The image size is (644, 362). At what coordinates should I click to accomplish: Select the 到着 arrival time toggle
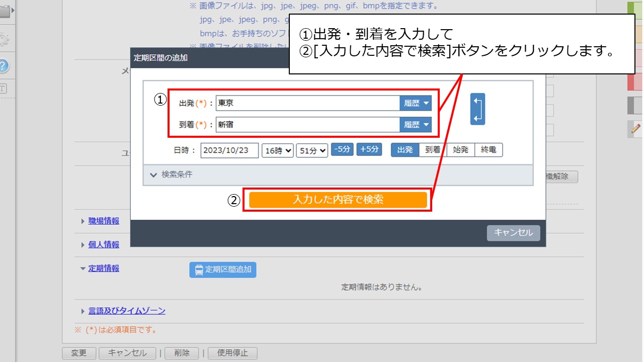click(x=432, y=149)
